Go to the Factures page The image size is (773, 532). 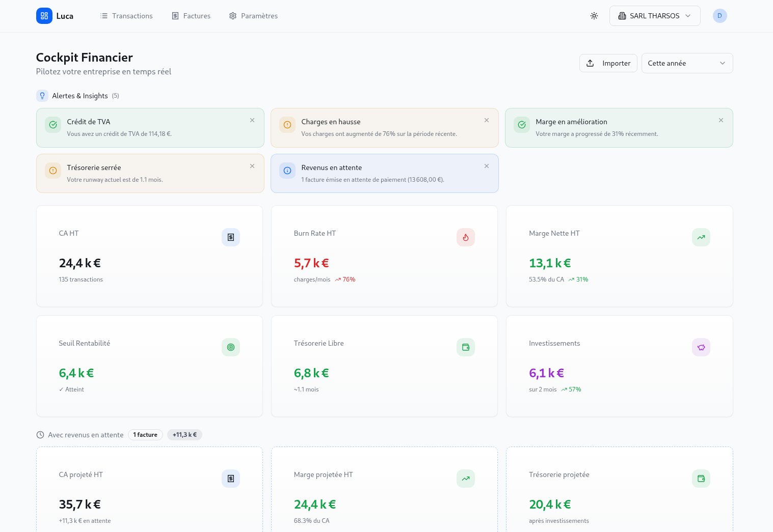tap(191, 16)
